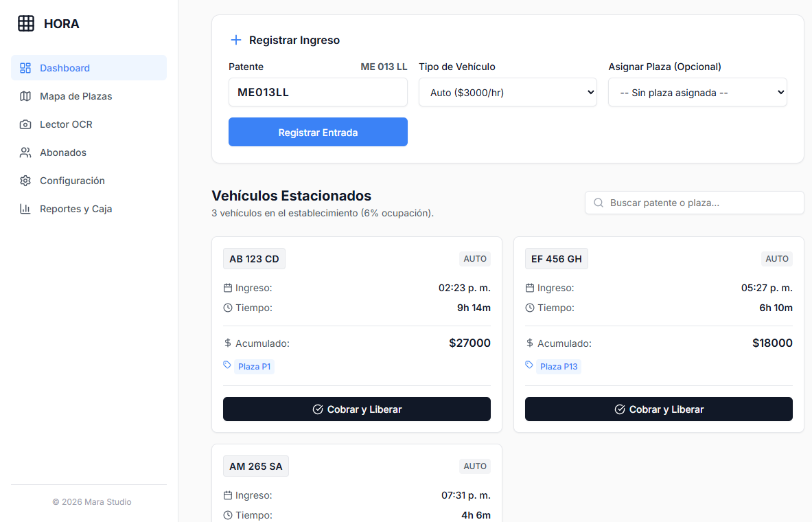Click the Buscar patente o plaza search field
Image resolution: width=812 pixels, height=522 pixels.
pyautogui.click(x=695, y=203)
